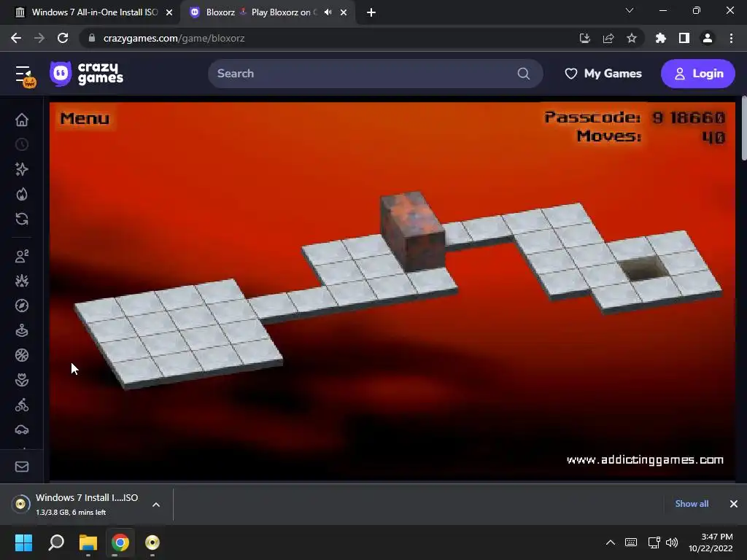Screen dimensions: 747x560
Task: Expand the system tray hidden icons chevron
Action: point(611,542)
